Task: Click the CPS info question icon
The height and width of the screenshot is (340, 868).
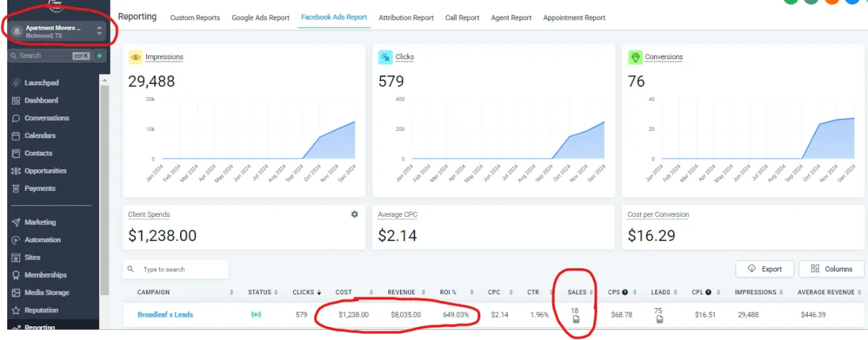Action: pyautogui.click(x=626, y=292)
